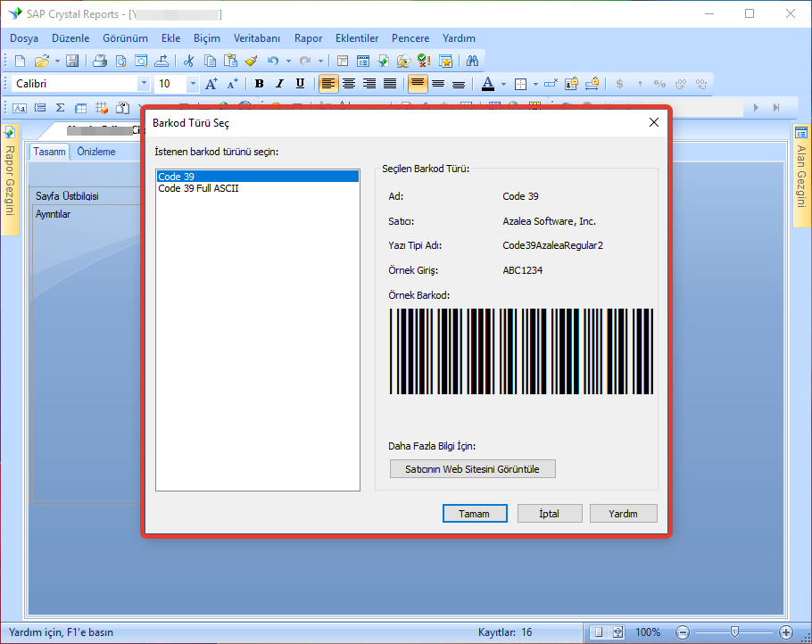Click the font color A swatch
Image resolution: width=812 pixels, height=644 pixels.
[488, 84]
